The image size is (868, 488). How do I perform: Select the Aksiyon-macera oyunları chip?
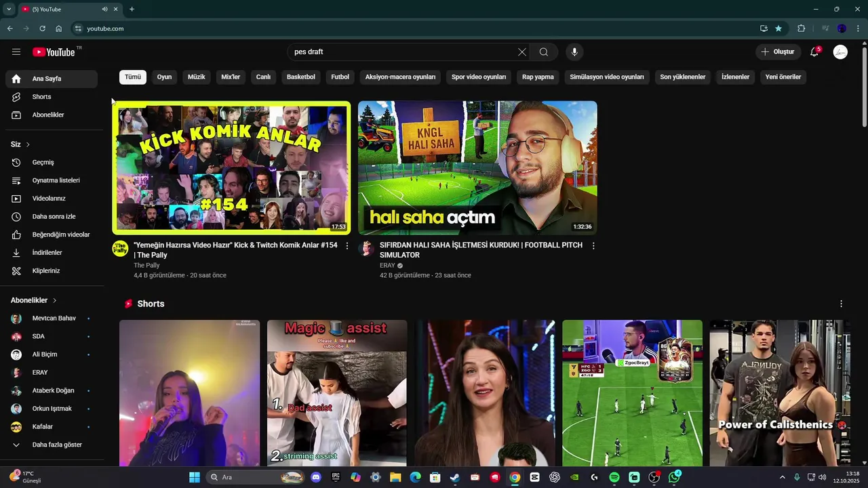click(400, 77)
